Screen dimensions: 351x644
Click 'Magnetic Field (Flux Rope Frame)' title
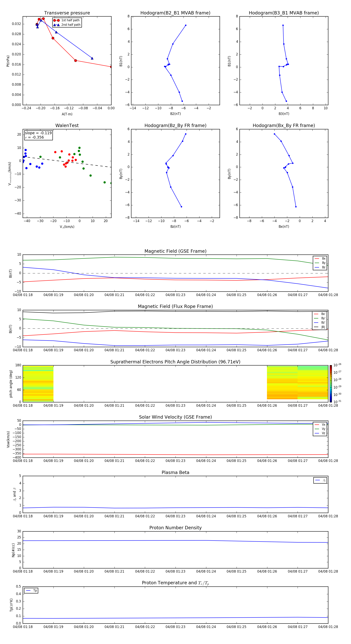click(175, 306)
